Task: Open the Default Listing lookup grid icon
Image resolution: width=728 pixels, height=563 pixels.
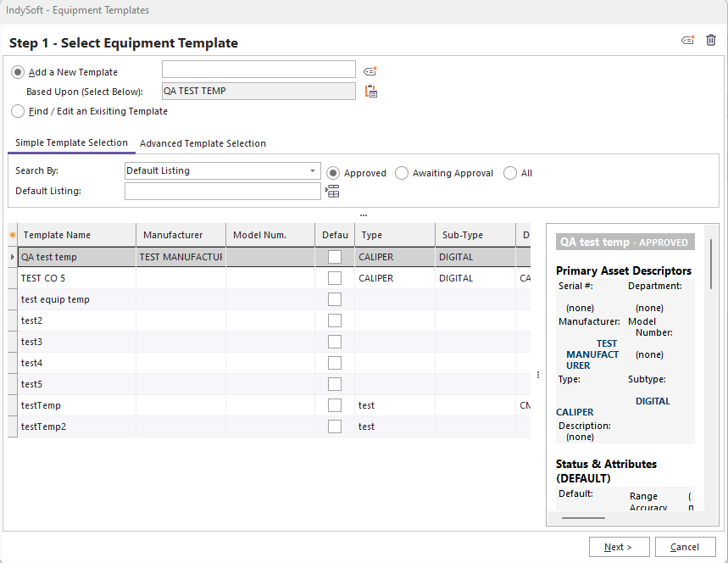Action: [333, 192]
